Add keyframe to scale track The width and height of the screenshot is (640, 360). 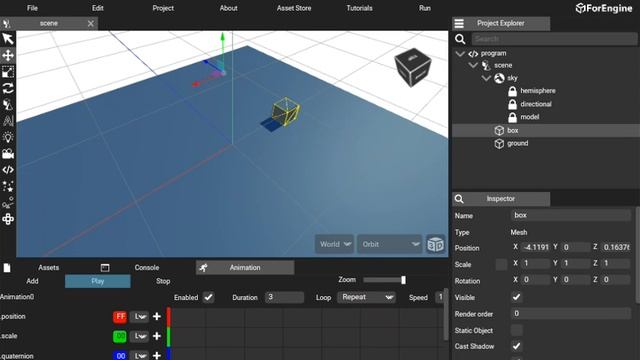(157, 336)
